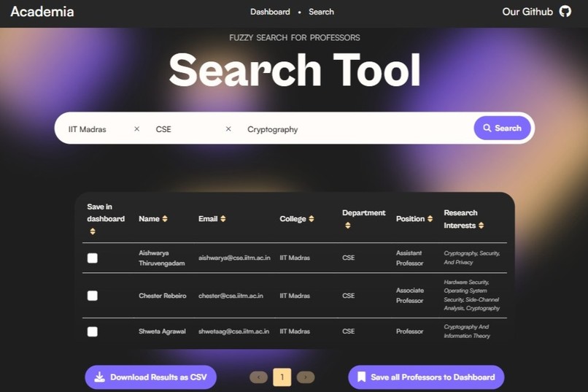This screenshot has width=588, height=392.
Task: Click the Research Interests column header
Action: tap(460, 219)
